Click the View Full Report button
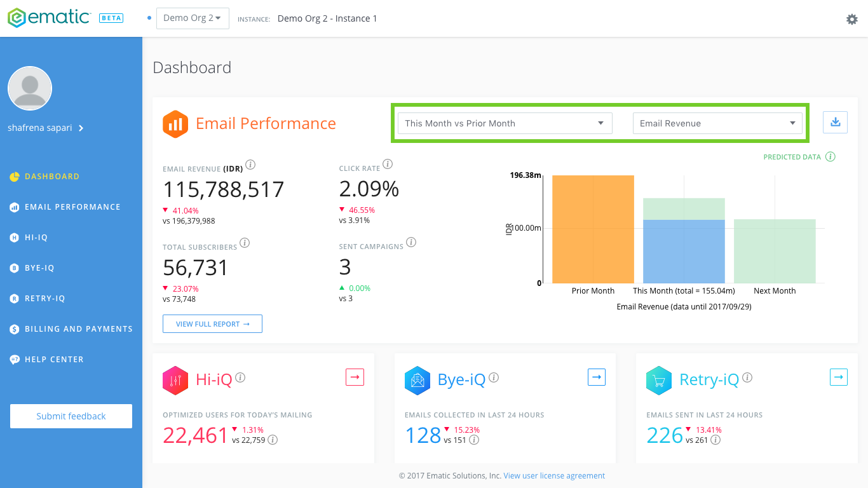 [x=212, y=324]
